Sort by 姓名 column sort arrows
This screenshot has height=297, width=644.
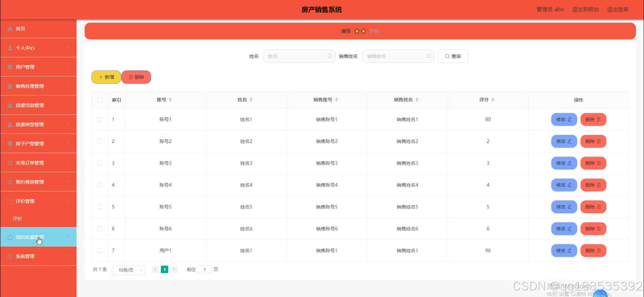(251, 100)
